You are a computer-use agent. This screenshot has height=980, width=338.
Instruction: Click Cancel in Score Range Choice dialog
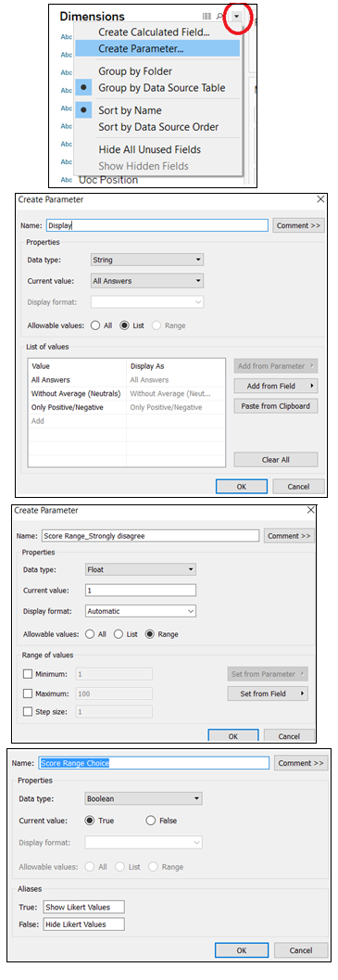coord(302,950)
